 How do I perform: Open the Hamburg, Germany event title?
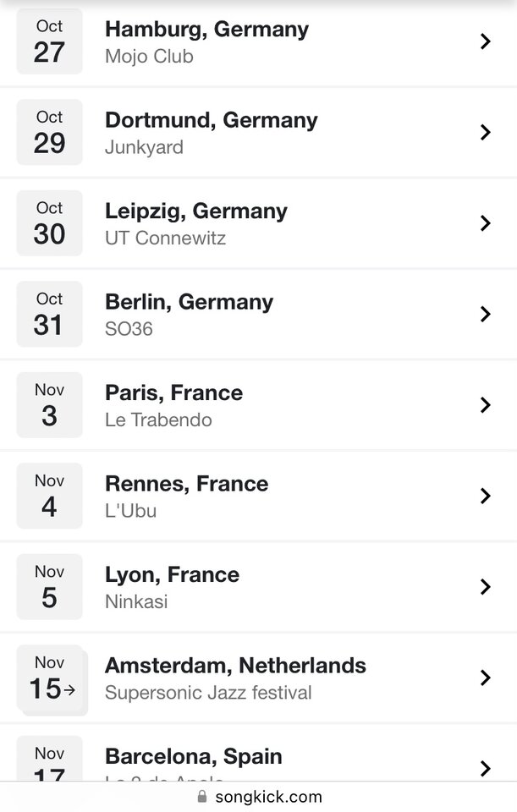point(206,30)
